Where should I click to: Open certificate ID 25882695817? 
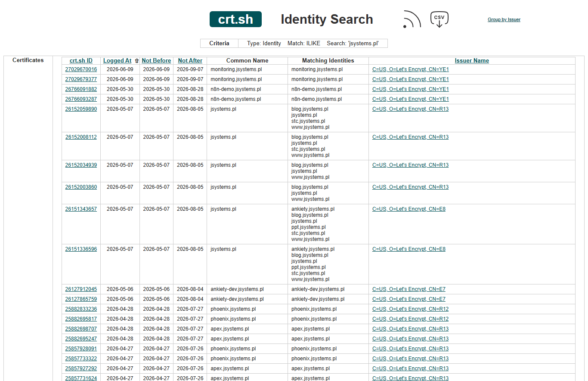(x=81, y=319)
